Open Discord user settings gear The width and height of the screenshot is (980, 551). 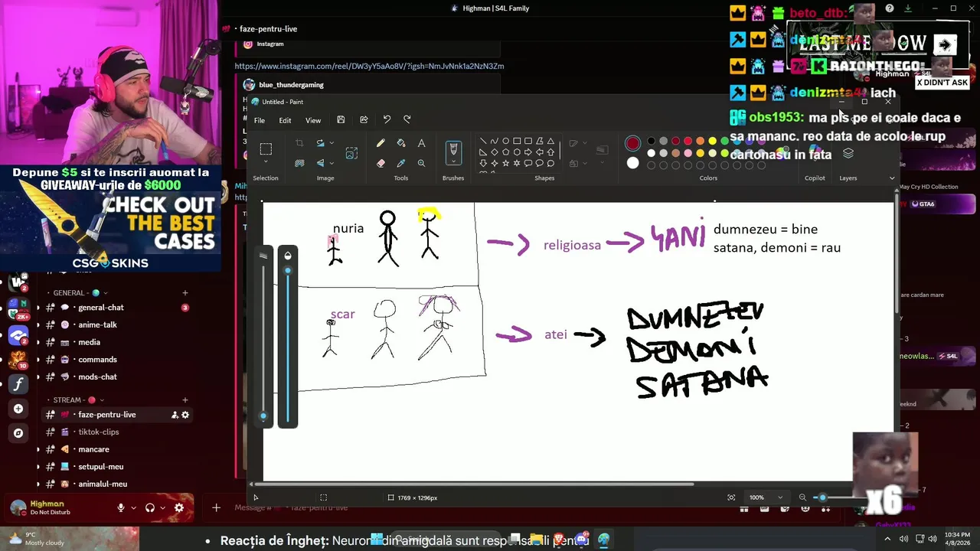pyautogui.click(x=179, y=507)
